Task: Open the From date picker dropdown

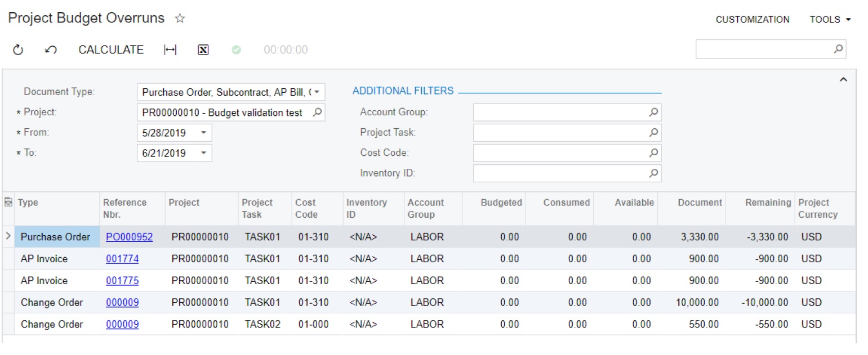Action: (x=203, y=132)
